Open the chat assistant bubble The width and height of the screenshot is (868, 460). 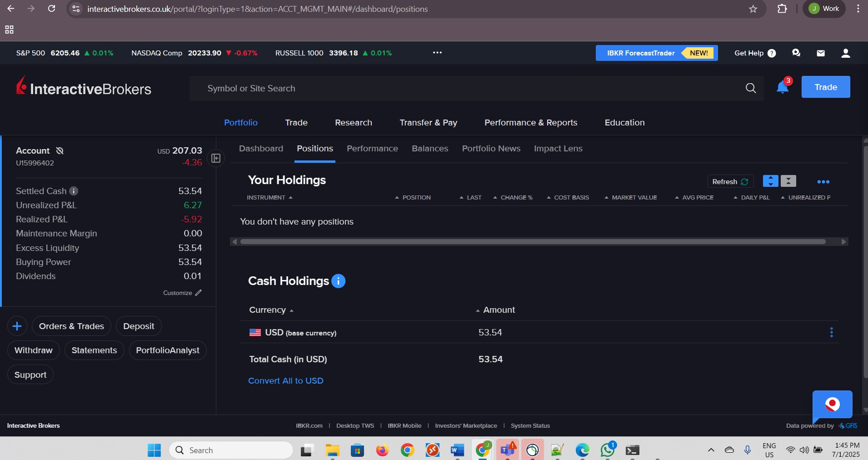point(832,405)
